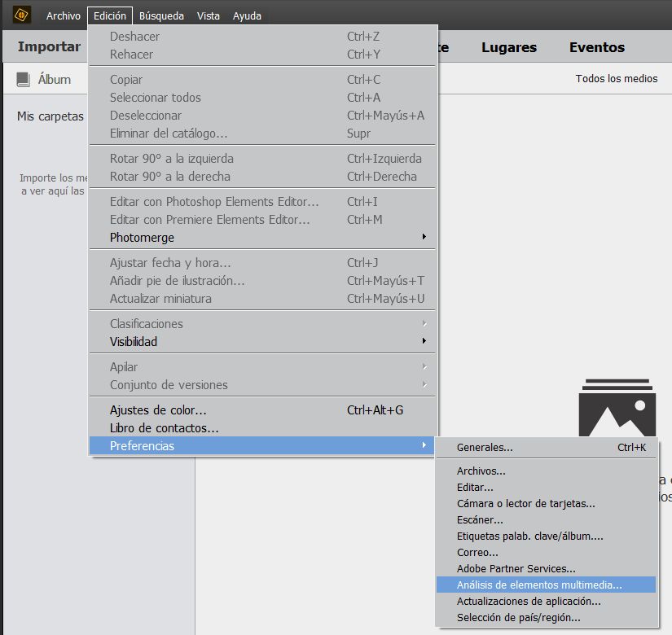Click Seleccionar todos menu item
The image size is (672, 635).
coord(262,98)
